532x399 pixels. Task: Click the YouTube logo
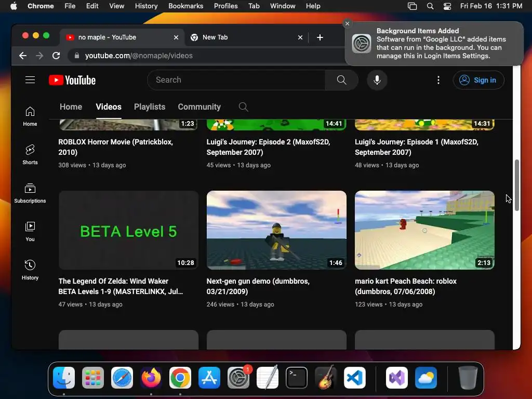72,80
